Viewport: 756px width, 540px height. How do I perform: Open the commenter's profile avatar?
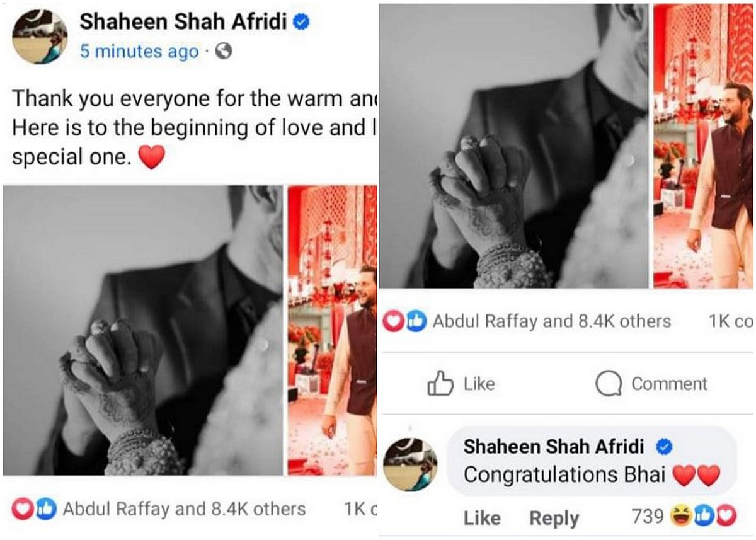click(410, 464)
